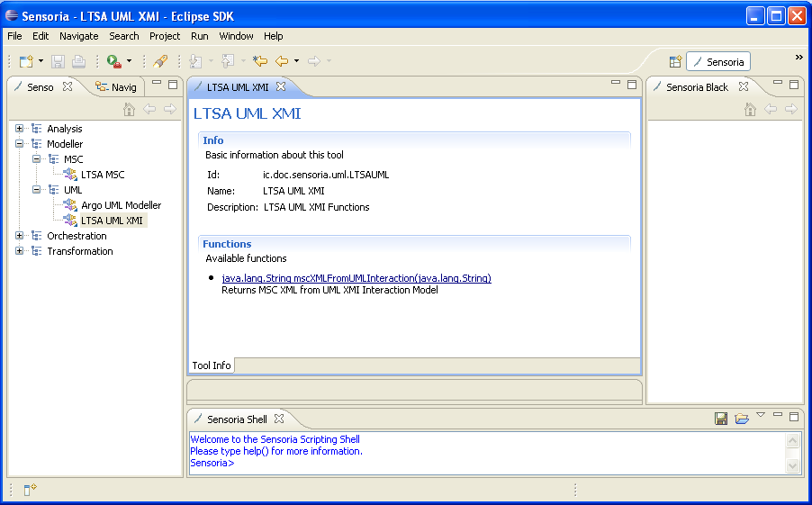Minimize the Senso view panel
The image size is (812, 505).
(157, 83)
